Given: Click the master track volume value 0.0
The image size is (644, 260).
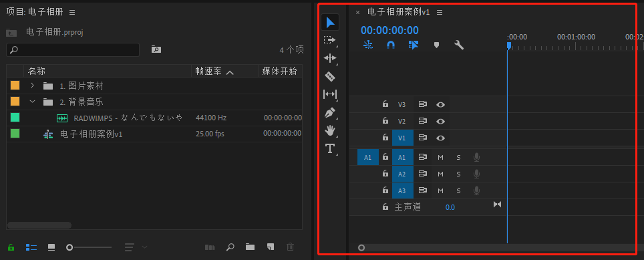Looking at the screenshot, I should click(450, 207).
